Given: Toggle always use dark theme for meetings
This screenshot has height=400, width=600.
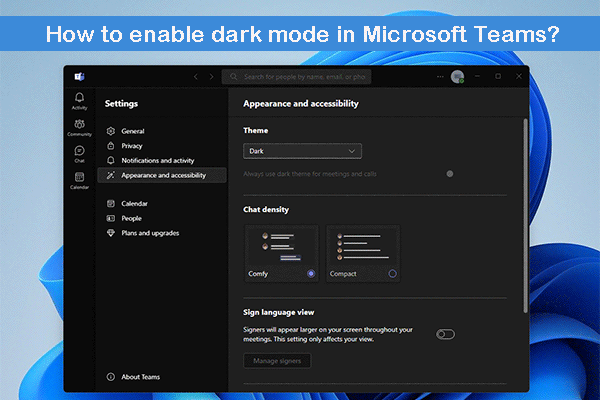Looking at the screenshot, I should (x=450, y=174).
